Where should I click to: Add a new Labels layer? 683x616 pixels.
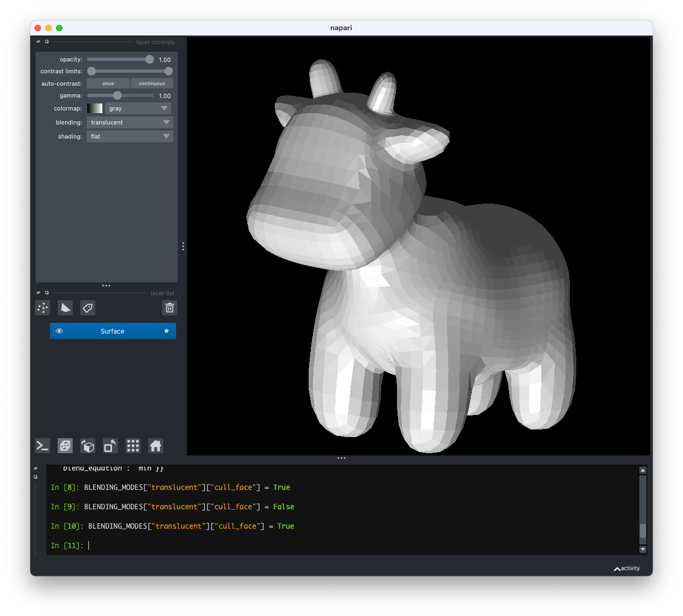(87, 308)
